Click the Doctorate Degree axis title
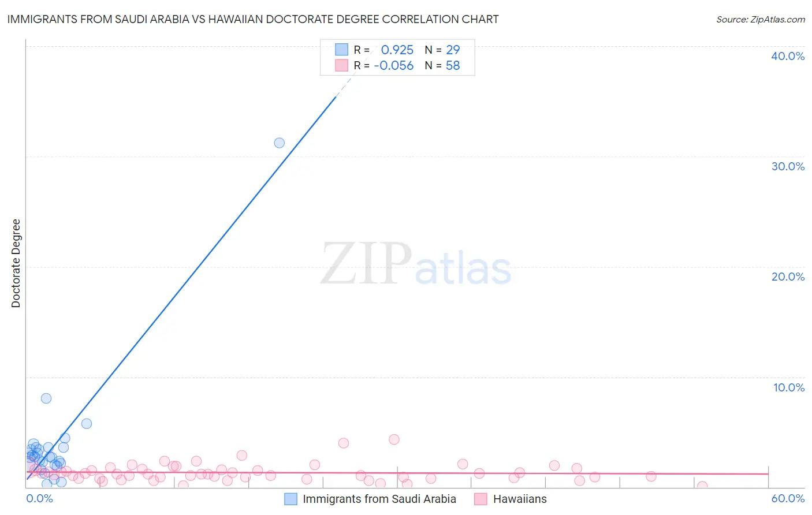 tap(16, 263)
